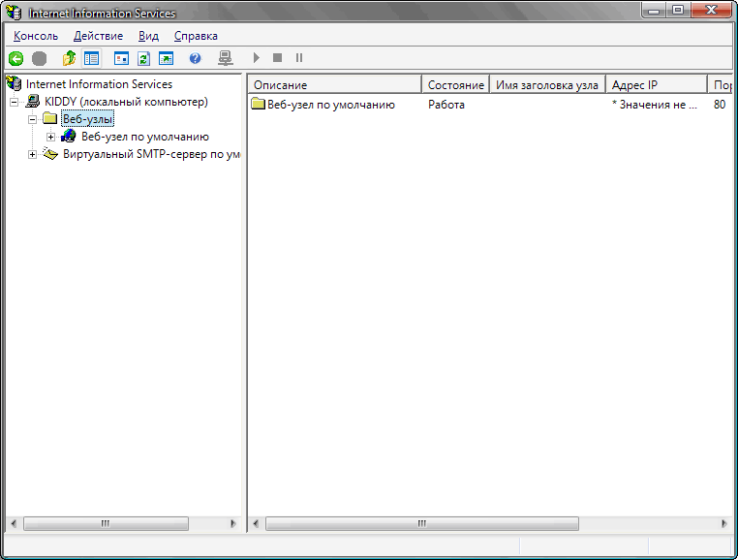738x560 pixels.
Task: Click the tree pane horizontal scrollbar thumb
Action: (106, 523)
